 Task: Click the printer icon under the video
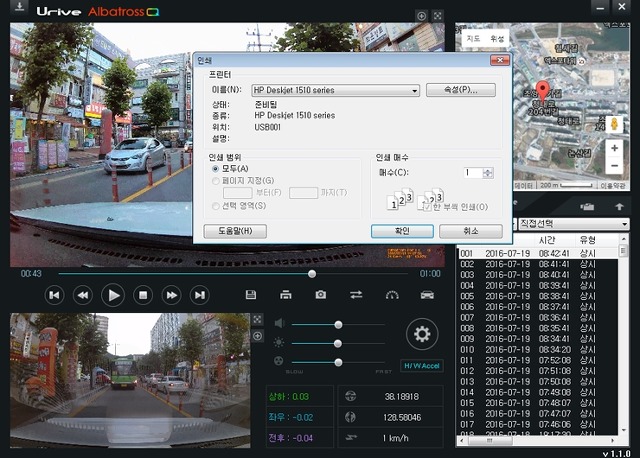click(286, 295)
